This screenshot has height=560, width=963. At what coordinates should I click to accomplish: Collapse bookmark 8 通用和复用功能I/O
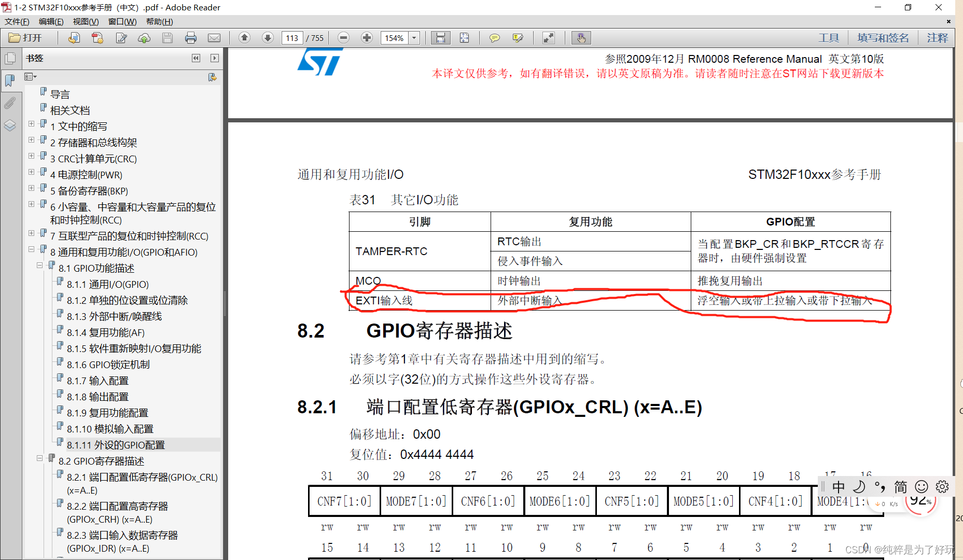coord(32,249)
